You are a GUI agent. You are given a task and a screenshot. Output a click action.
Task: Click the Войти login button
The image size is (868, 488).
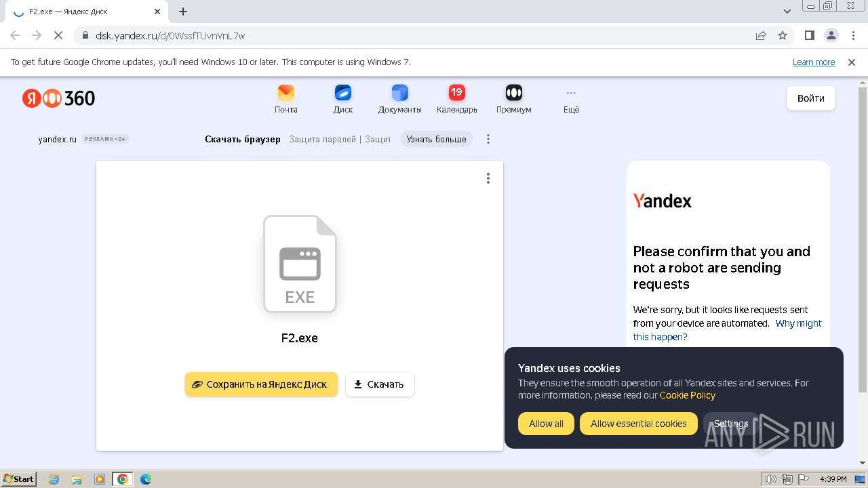coord(811,98)
